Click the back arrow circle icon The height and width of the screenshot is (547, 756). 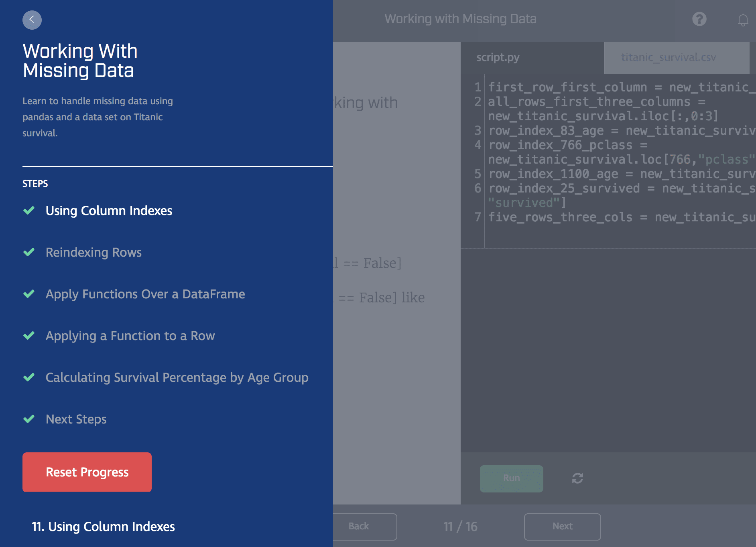(32, 20)
